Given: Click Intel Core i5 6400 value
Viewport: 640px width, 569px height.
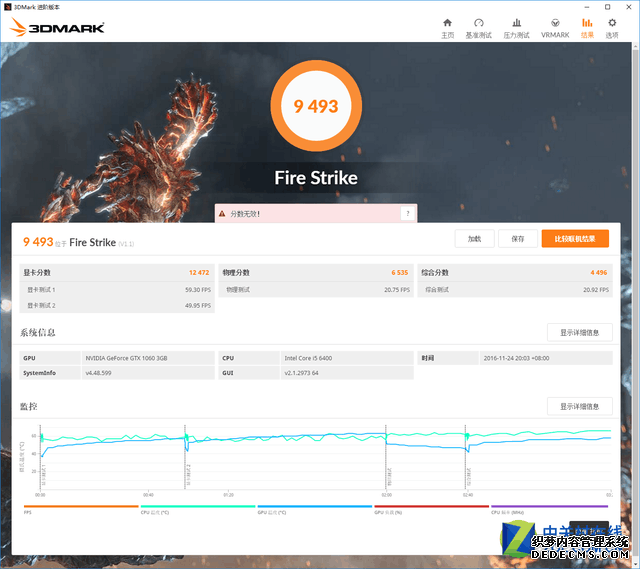Looking at the screenshot, I should click(308, 358).
